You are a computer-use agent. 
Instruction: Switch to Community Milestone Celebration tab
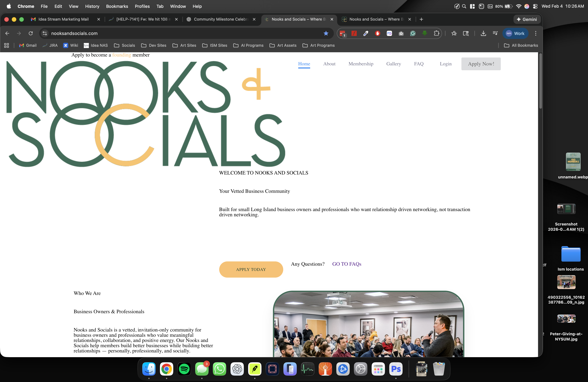tap(221, 19)
